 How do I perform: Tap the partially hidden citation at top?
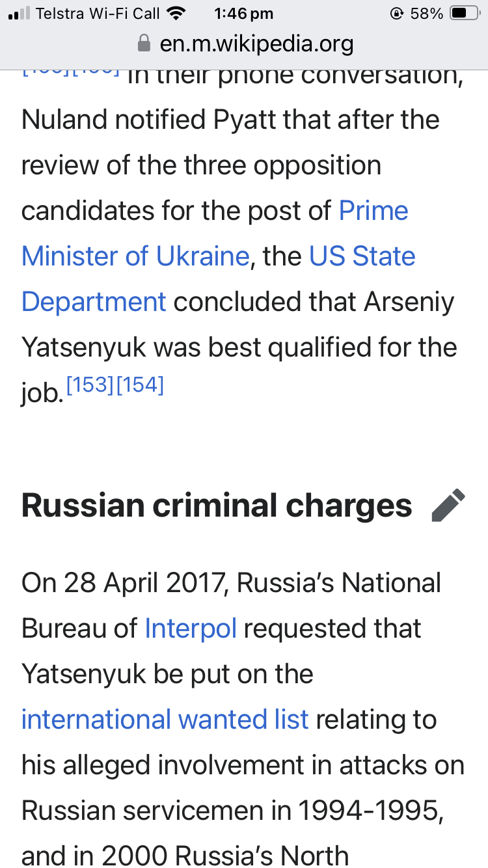[71, 72]
